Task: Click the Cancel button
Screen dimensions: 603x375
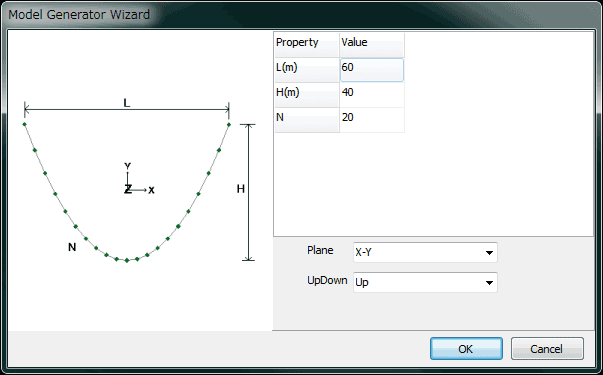Action: click(547, 349)
